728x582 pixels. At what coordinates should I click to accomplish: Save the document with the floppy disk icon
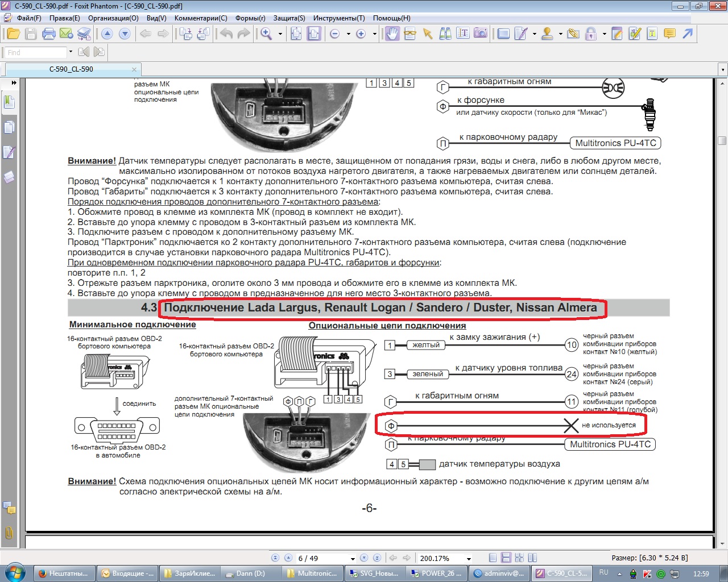click(x=31, y=34)
